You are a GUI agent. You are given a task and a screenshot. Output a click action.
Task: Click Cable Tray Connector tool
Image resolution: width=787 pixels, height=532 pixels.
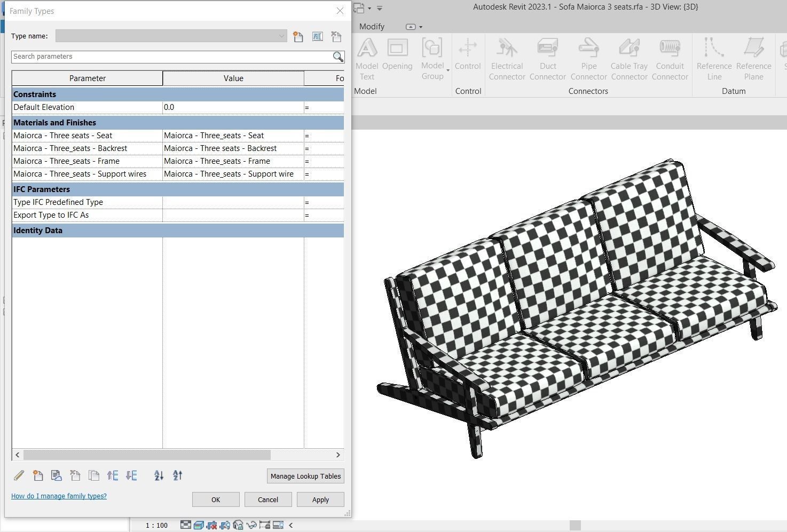[x=629, y=59]
